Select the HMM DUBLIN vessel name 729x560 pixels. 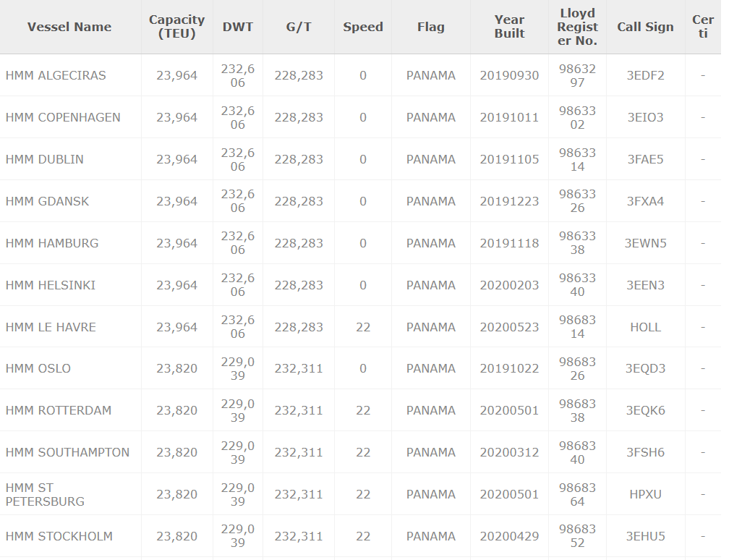pos(45,159)
